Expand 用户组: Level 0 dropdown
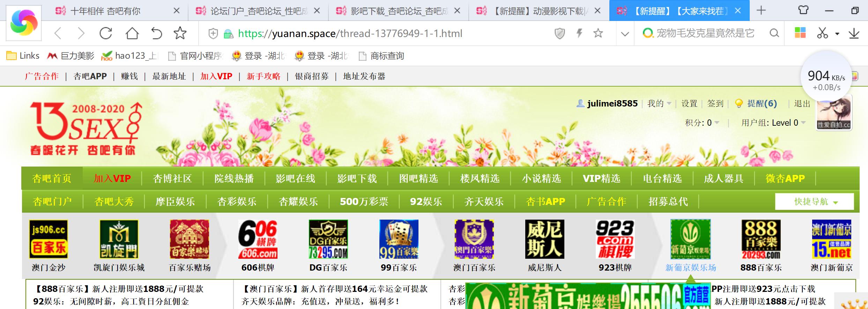 point(773,123)
